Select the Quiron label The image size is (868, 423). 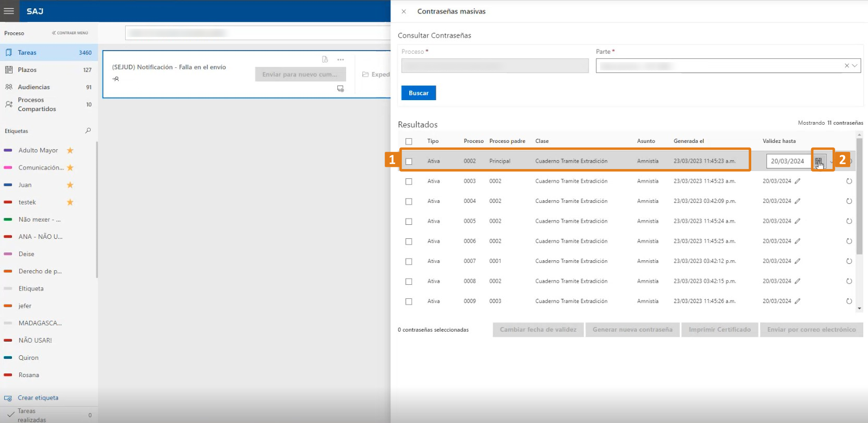[28, 358]
